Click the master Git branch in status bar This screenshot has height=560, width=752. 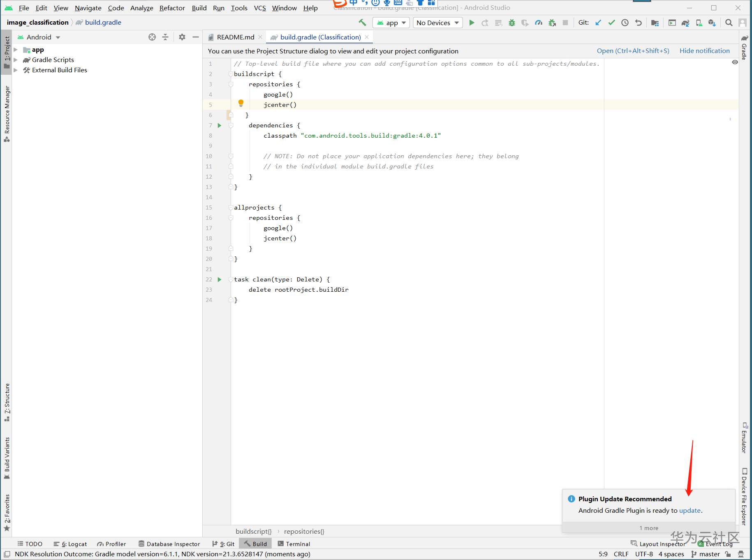point(709,554)
